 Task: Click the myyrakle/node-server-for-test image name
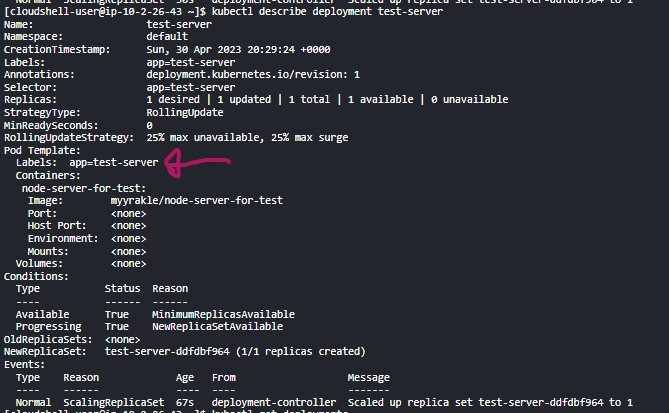click(196, 200)
